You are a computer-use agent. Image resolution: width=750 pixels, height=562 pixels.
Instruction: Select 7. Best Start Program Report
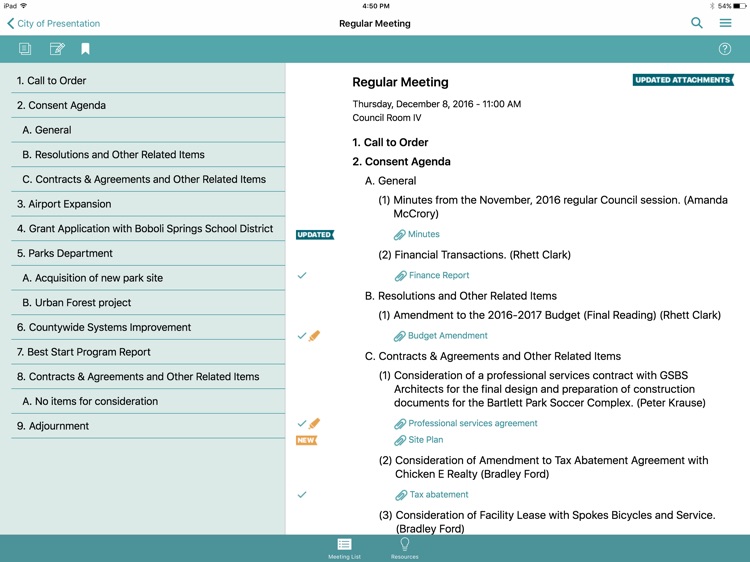148,352
